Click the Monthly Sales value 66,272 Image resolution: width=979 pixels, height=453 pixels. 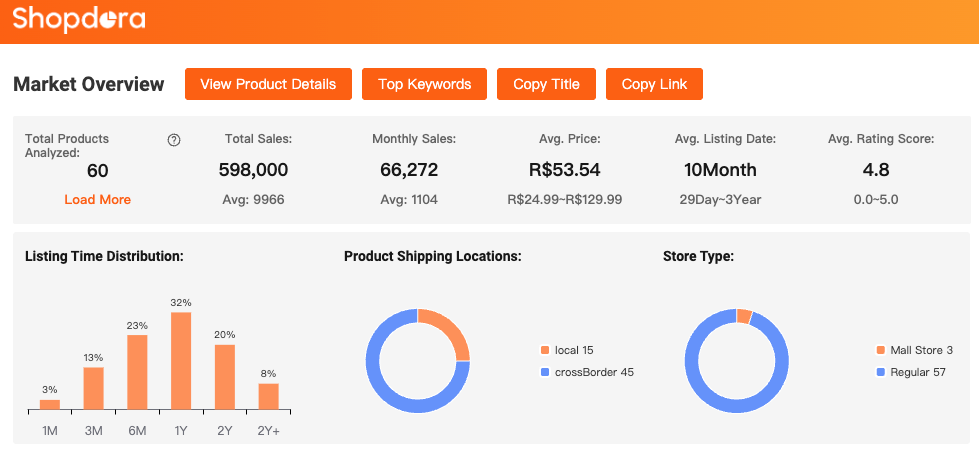[x=409, y=170]
